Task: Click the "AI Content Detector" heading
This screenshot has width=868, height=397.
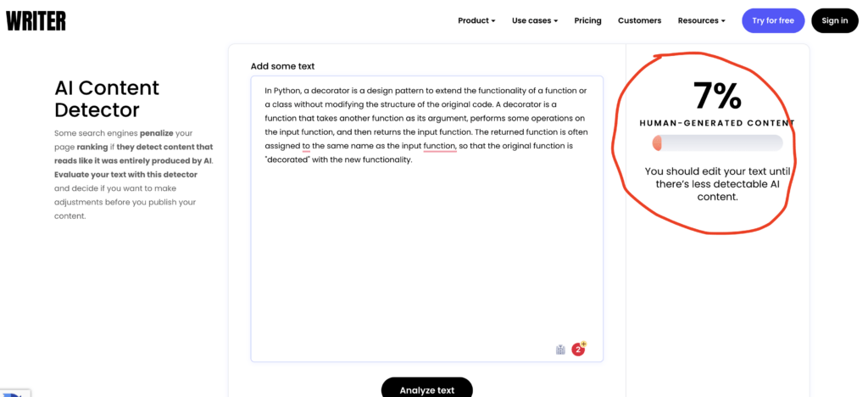Action: 107,98
